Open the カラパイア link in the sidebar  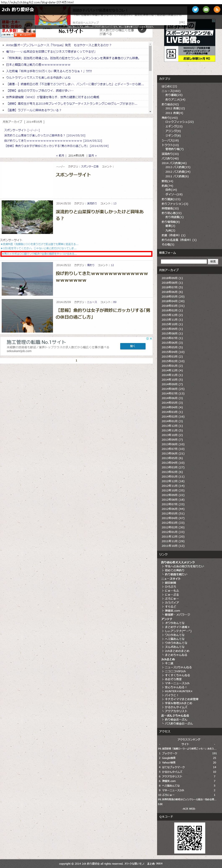point(172,602)
